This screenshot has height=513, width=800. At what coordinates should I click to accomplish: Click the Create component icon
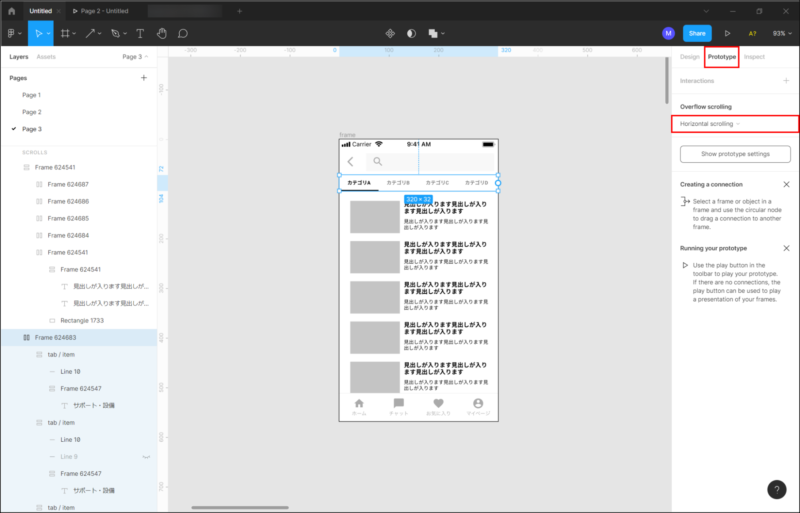coord(390,33)
